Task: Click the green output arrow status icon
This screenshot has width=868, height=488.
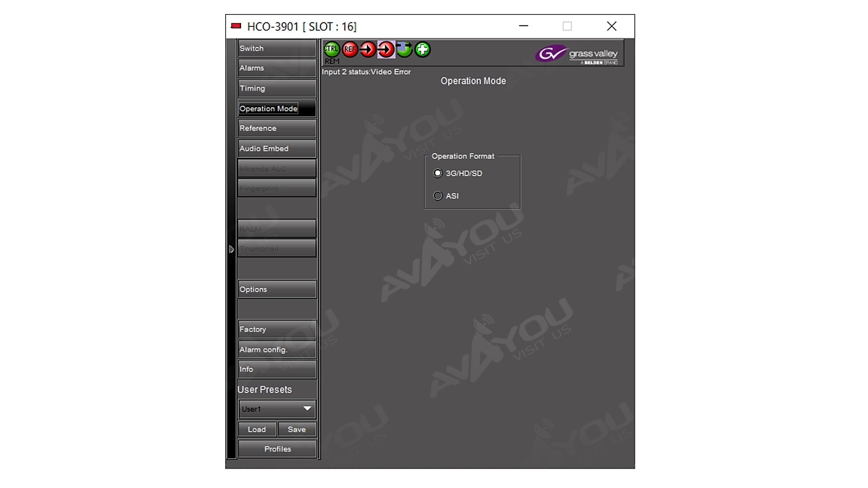Action: (404, 49)
